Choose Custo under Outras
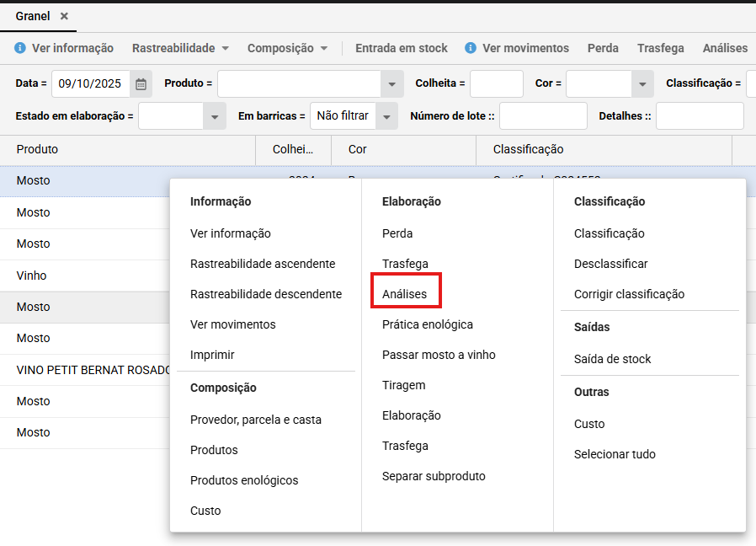 [x=589, y=424]
